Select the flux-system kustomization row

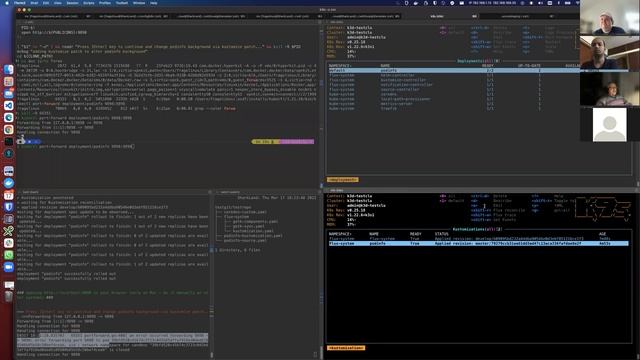478,238
